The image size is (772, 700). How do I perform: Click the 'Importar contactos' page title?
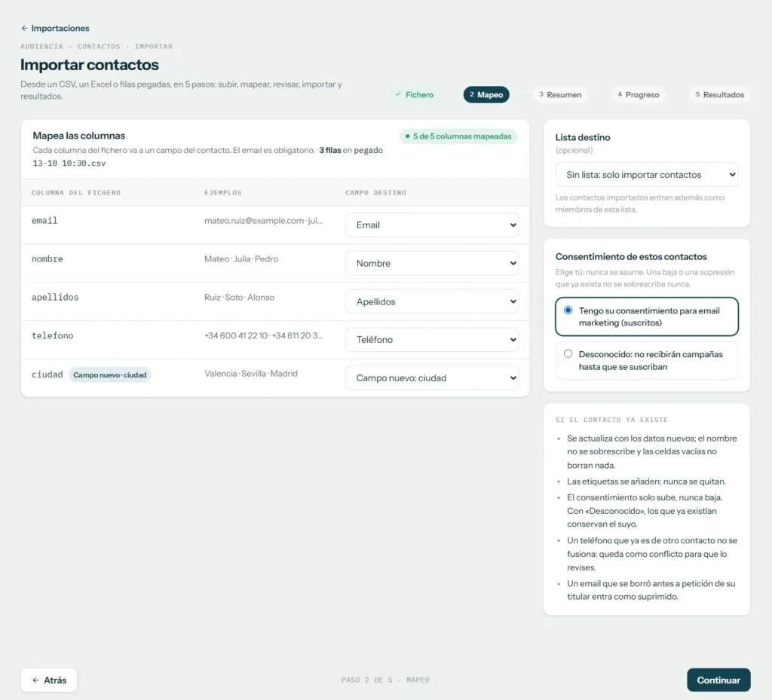coord(90,65)
